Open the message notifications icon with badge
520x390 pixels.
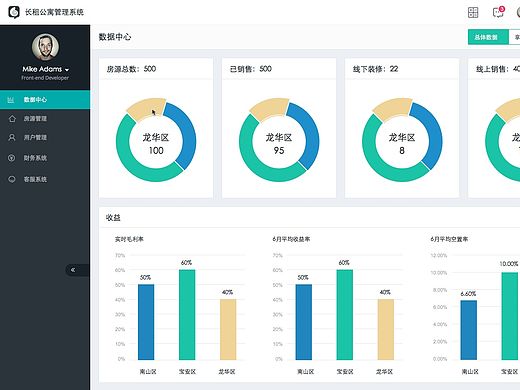click(x=498, y=12)
